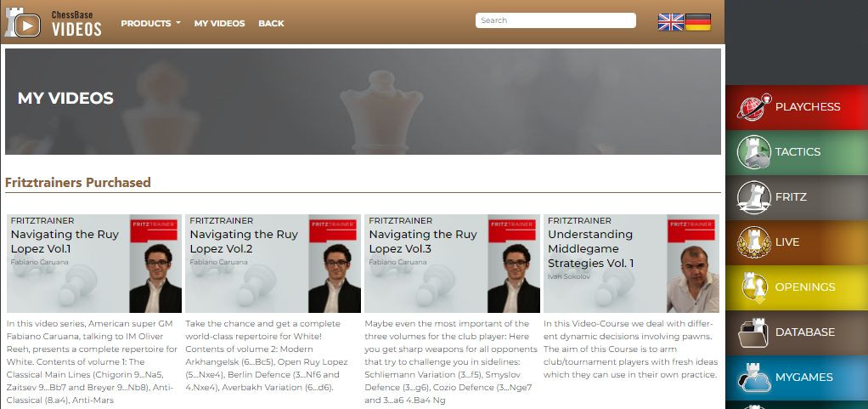Click description starting 'Maybe even the most'
This screenshot has height=409, width=868.
pyautogui.click(x=451, y=361)
